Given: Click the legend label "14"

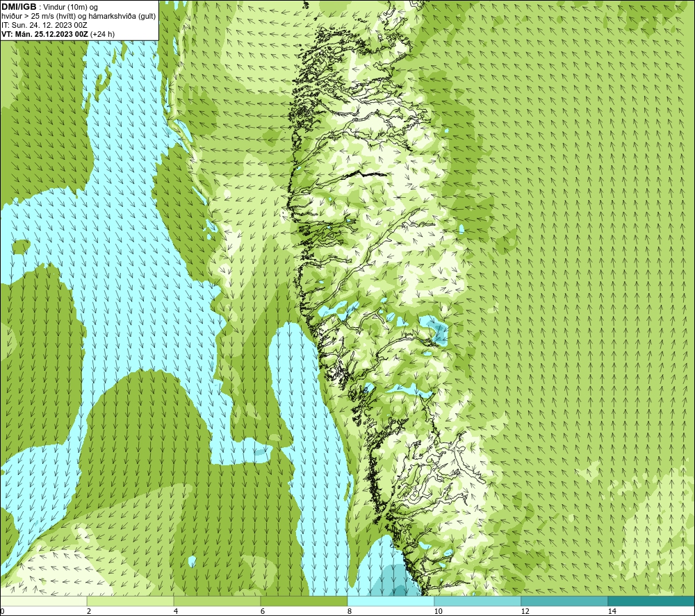Looking at the screenshot, I should 612,612.
